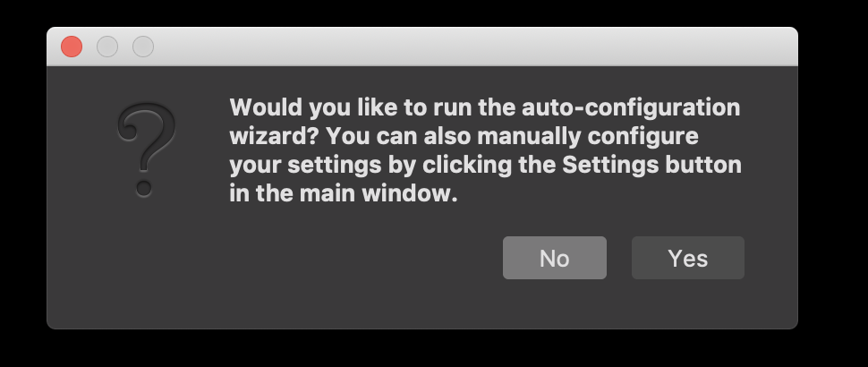868x367 pixels.
Task: Click the large question mark icon
Action: pos(146,149)
